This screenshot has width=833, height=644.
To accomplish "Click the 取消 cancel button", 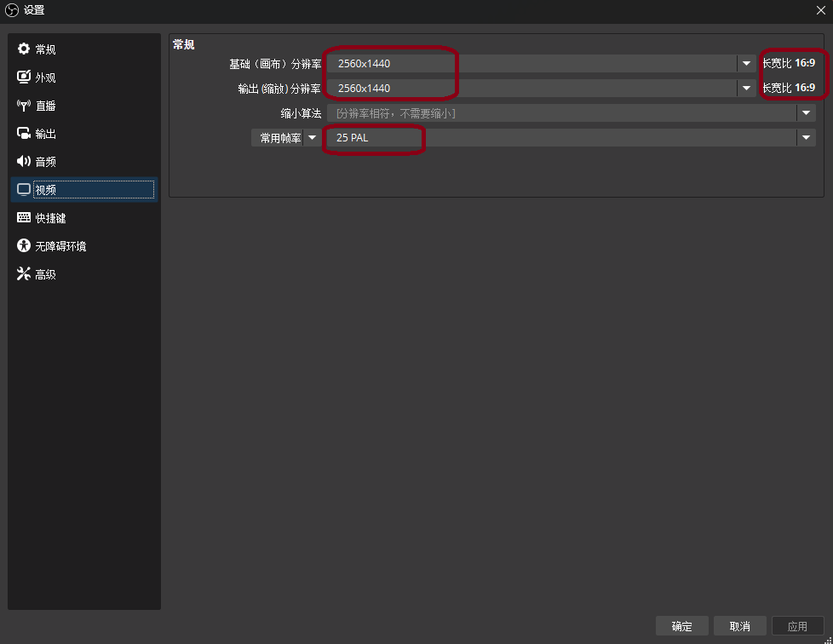I will pos(739,626).
